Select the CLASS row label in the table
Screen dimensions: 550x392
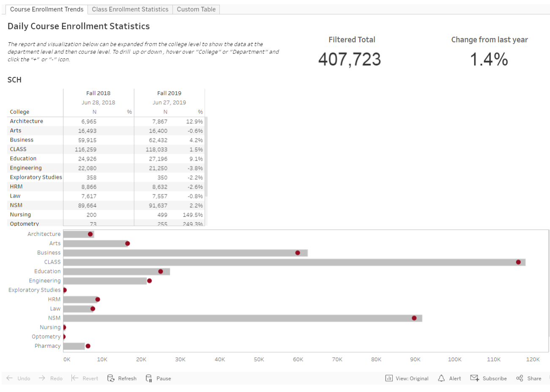click(x=18, y=149)
